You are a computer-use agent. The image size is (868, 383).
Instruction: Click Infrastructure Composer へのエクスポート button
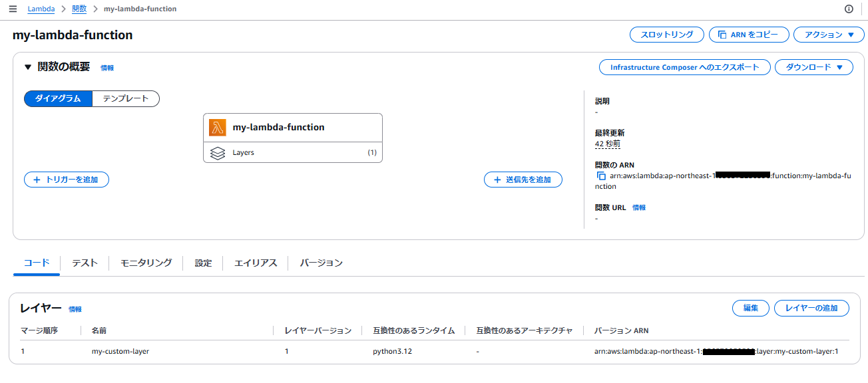click(685, 67)
